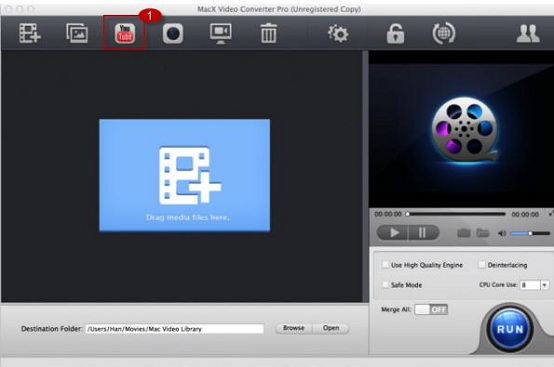
Task: Pause the preview playback
Action: (x=423, y=233)
